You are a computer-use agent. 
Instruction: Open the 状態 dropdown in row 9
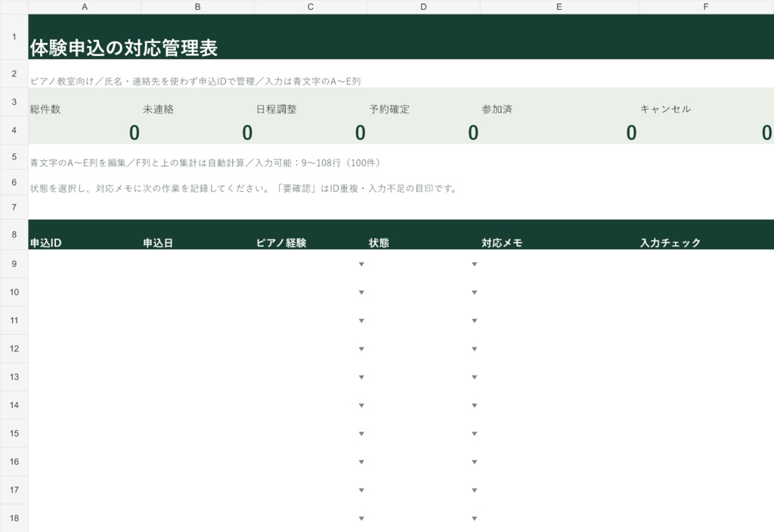pyautogui.click(x=475, y=264)
